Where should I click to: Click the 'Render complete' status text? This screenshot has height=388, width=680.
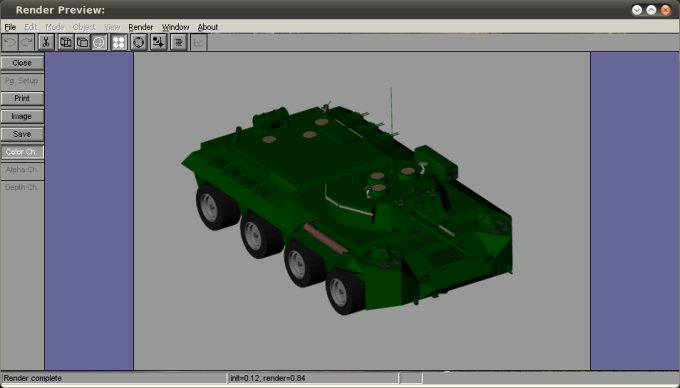[x=33, y=378]
